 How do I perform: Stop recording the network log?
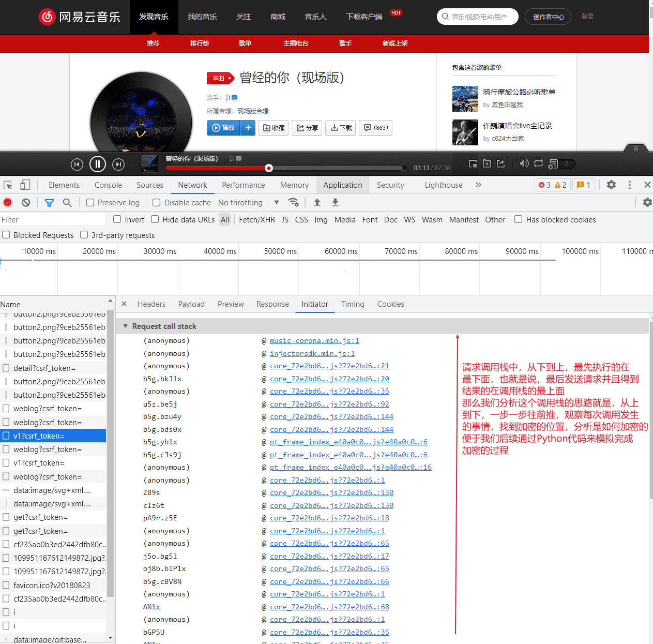8,202
